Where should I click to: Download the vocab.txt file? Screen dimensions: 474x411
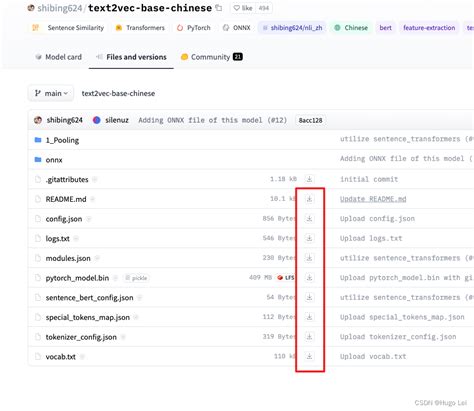(x=309, y=356)
